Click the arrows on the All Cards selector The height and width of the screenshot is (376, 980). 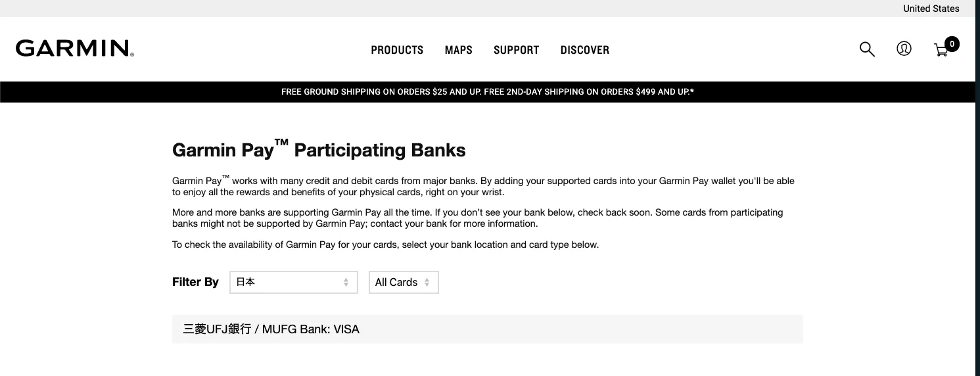click(427, 283)
